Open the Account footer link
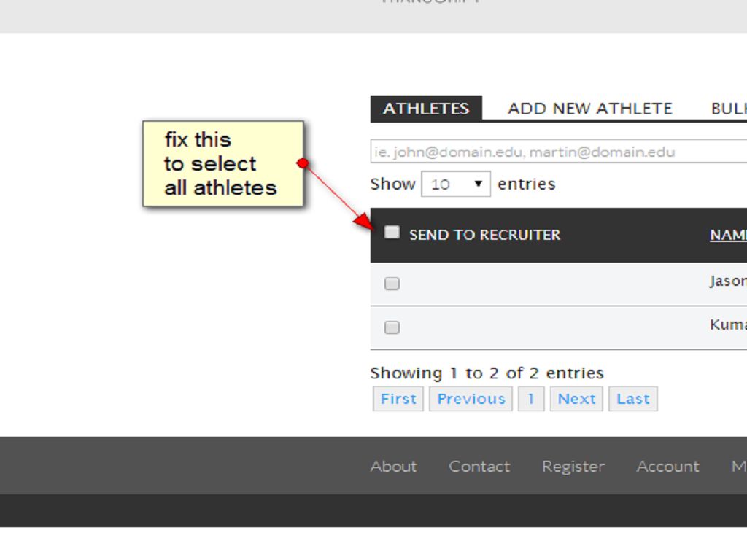 667,467
